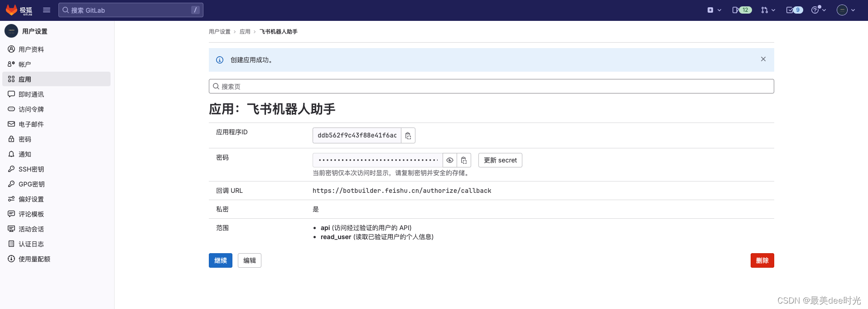Open 访问令牌 in the sidebar
868x309 pixels.
pyautogui.click(x=57, y=109)
